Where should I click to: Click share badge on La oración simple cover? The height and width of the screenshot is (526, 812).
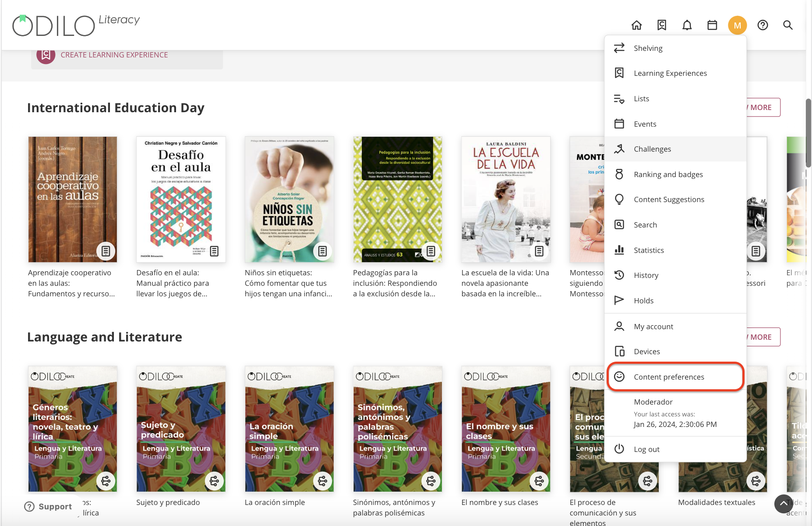(x=323, y=481)
